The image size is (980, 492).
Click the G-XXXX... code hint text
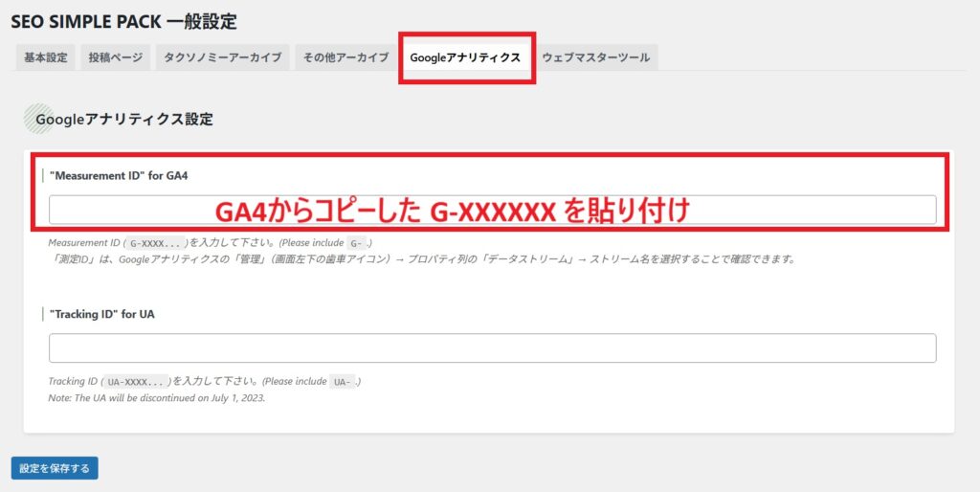click(x=156, y=243)
